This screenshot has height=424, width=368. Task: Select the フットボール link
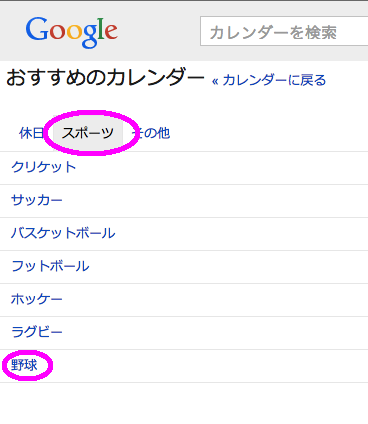coord(50,266)
